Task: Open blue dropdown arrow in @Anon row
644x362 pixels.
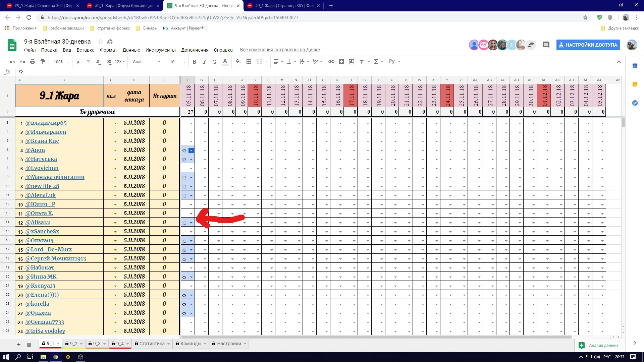Action: (x=191, y=150)
